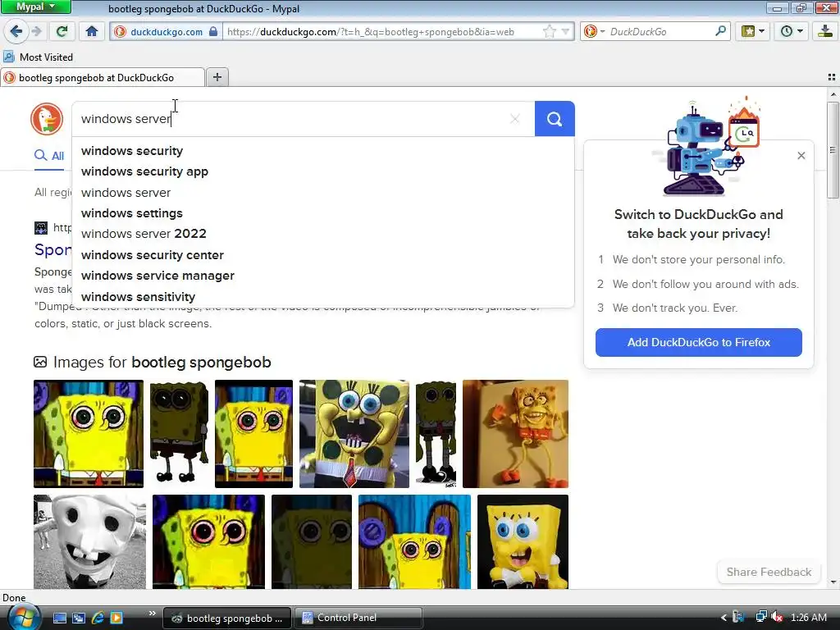Click Add DuckDuckGo to Firefox button

[699, 342]
